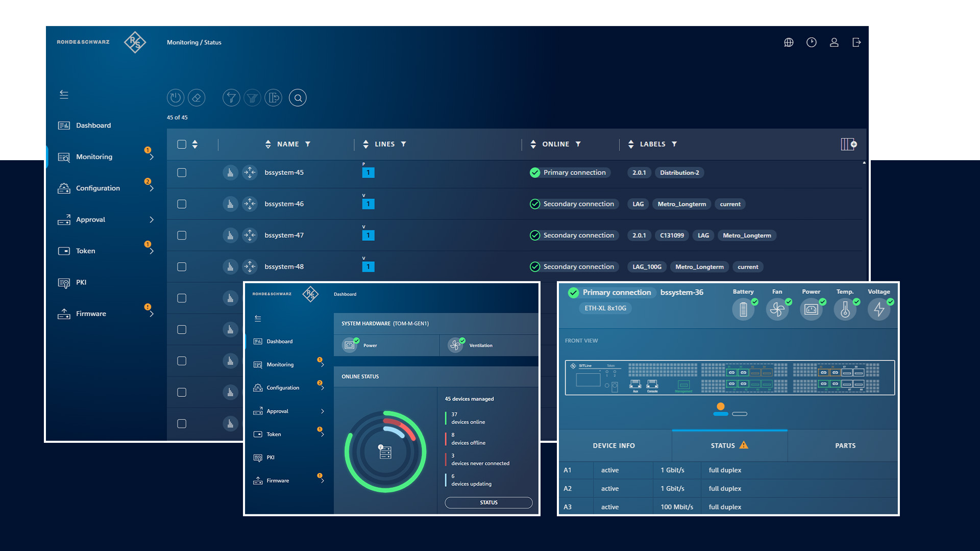Click the STATUS button in the dashboard panel
980x551 pixels.
(488, 503)
